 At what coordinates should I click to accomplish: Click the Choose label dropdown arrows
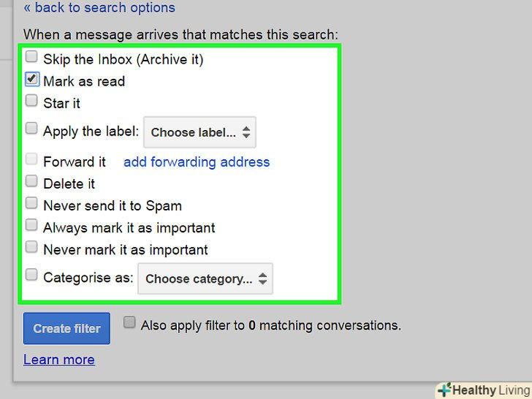coord(246,132)
